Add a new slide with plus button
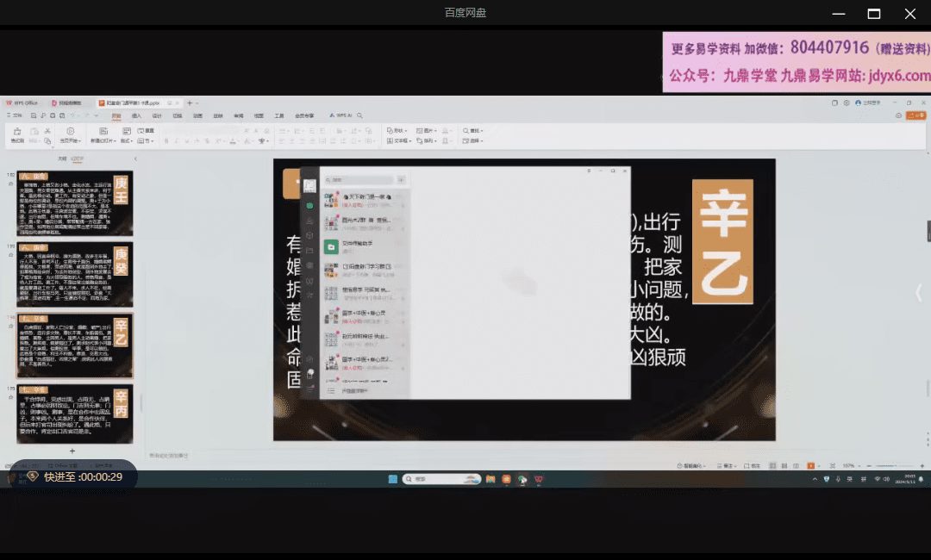This screenshot has width=931, height=560. pos(72,451)
